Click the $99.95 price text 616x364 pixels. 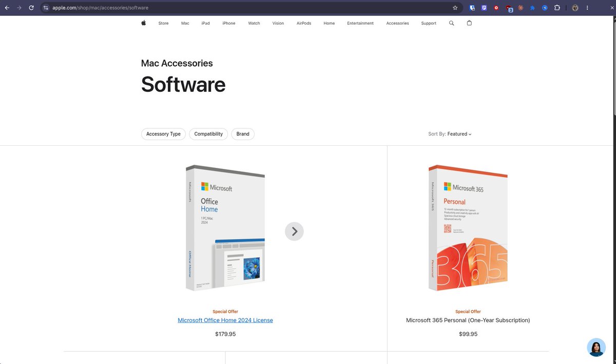tap(468, 334)
